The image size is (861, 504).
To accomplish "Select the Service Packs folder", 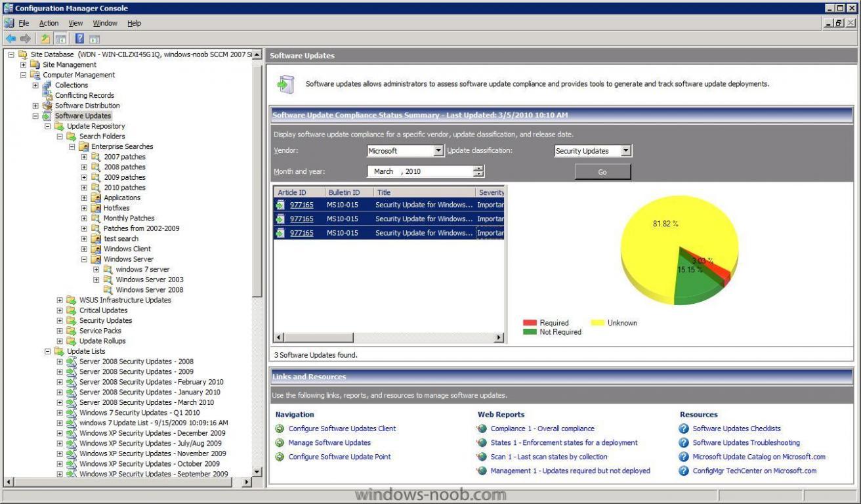I will [x=100, y=331].
